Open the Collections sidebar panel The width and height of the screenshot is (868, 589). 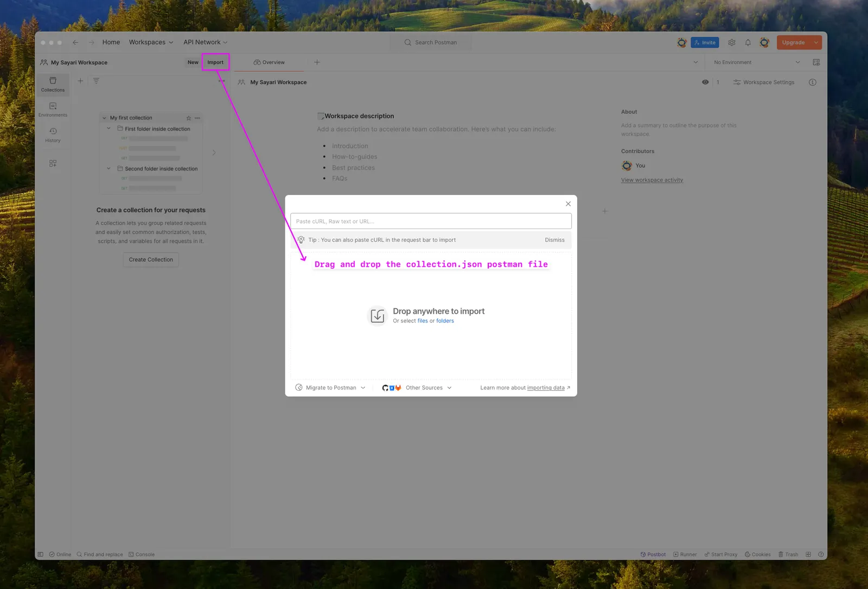tap(53, 84)
